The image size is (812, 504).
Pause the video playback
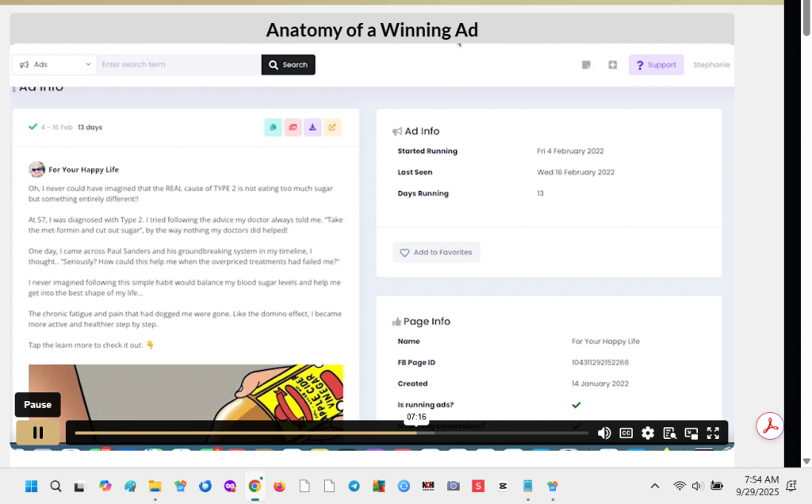[37, 433]
